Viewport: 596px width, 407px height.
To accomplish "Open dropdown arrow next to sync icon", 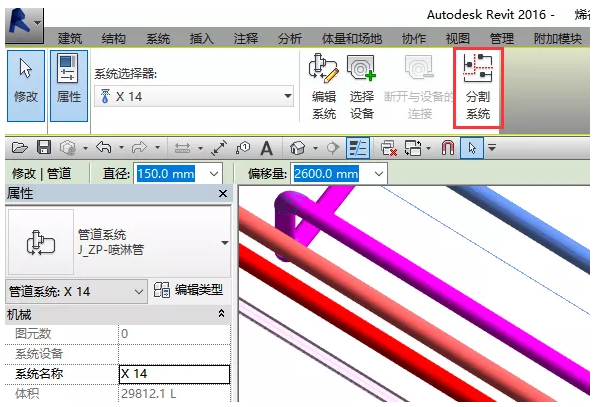I will [85, 148].
